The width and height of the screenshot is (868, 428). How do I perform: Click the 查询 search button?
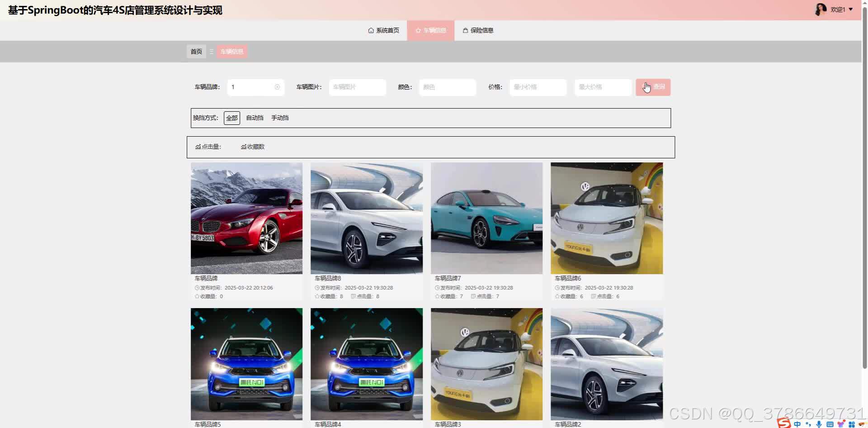point(652,87)
